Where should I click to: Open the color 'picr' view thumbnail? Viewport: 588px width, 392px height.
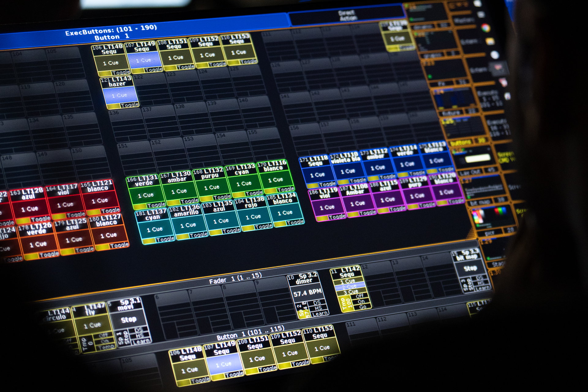[x=493, y=218]
